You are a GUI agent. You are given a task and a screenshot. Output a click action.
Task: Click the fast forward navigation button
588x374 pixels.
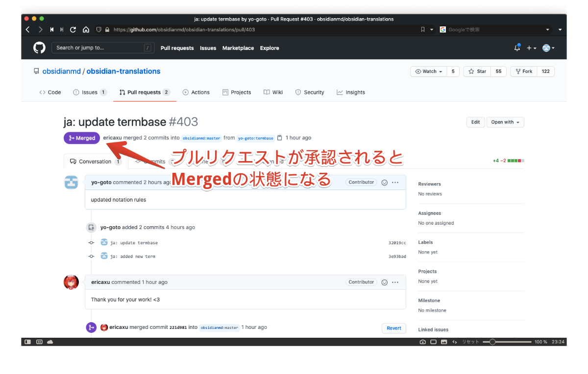(x=62, y=29)
